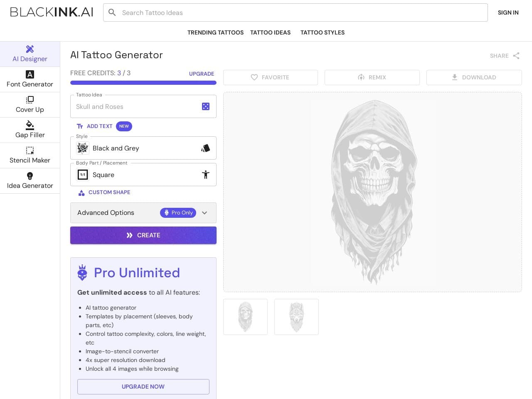Open the Trending Tattoos menu

point(215,32)
